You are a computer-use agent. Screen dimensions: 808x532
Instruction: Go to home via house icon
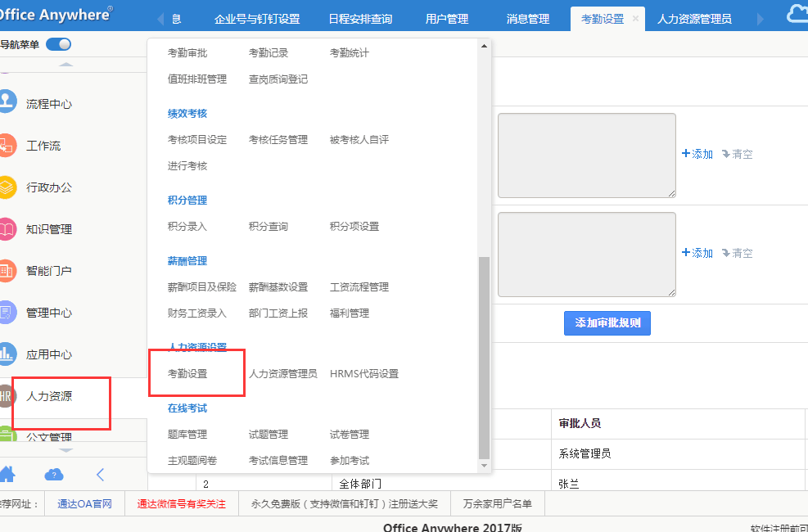pos(7,473)
